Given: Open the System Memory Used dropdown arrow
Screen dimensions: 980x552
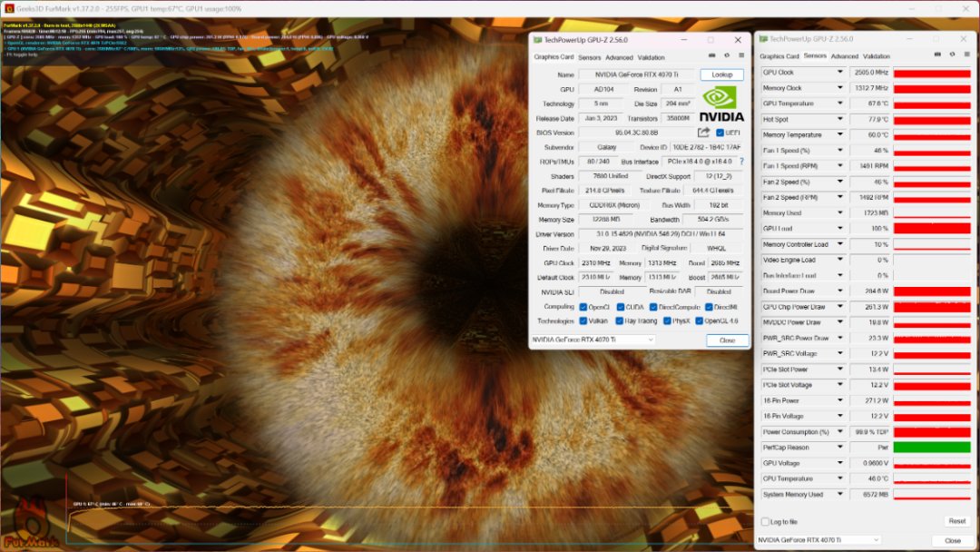Looking at the screenshot, I should click(x=840, y=495).
